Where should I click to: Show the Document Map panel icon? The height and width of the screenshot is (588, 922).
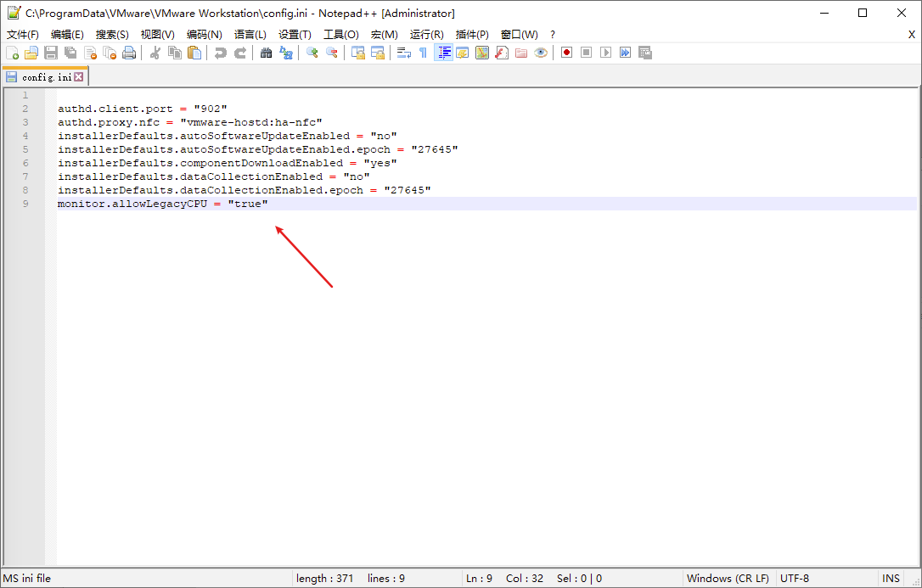click(482, 53)
